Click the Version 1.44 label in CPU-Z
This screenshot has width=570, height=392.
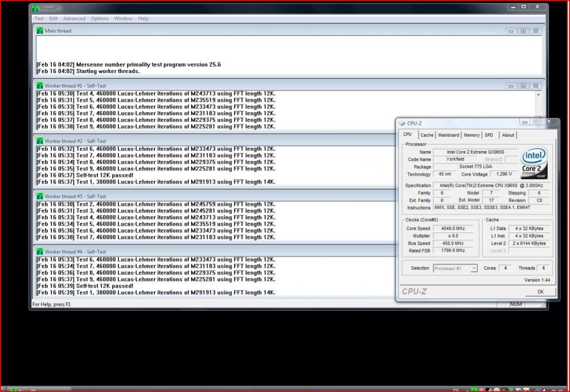pos(537,280)
